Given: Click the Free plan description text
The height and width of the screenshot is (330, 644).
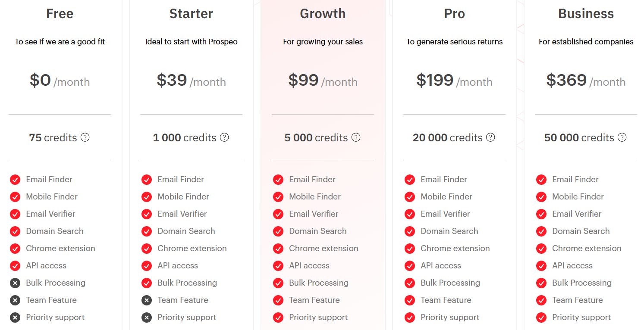Looking at the screenshot, I should pos(60,41).
